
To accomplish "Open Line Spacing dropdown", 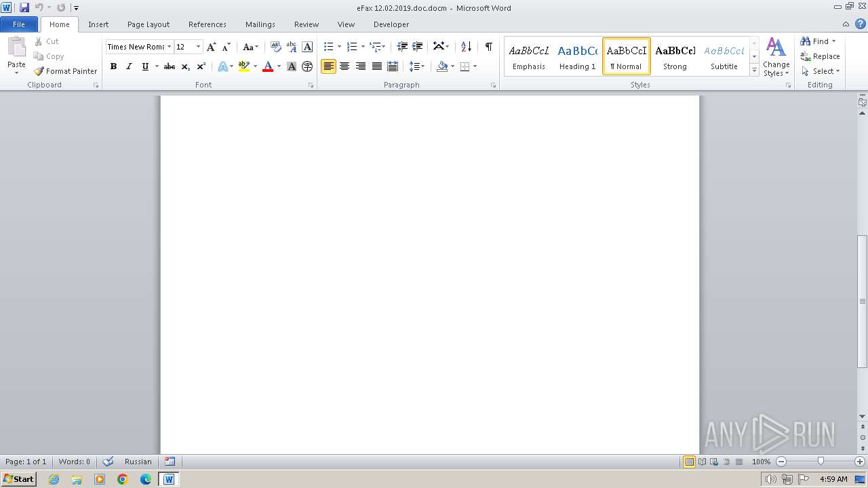I will (417, 66).
